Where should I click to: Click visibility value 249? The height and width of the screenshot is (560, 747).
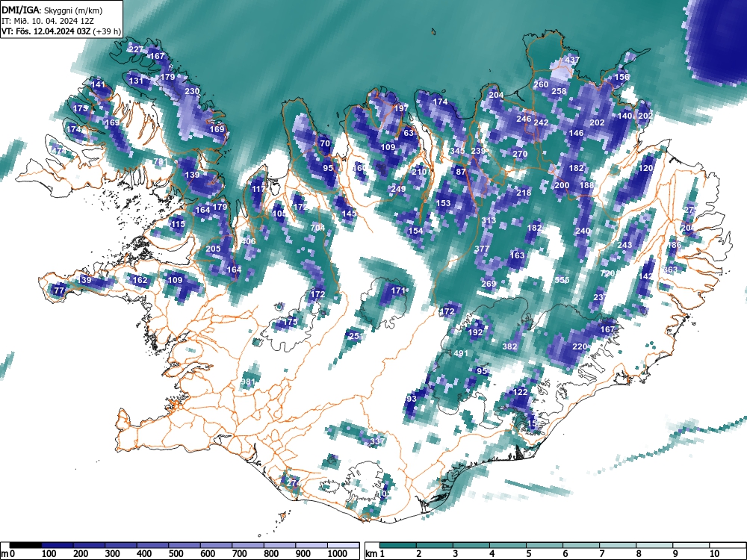click(x=398, y=189)
